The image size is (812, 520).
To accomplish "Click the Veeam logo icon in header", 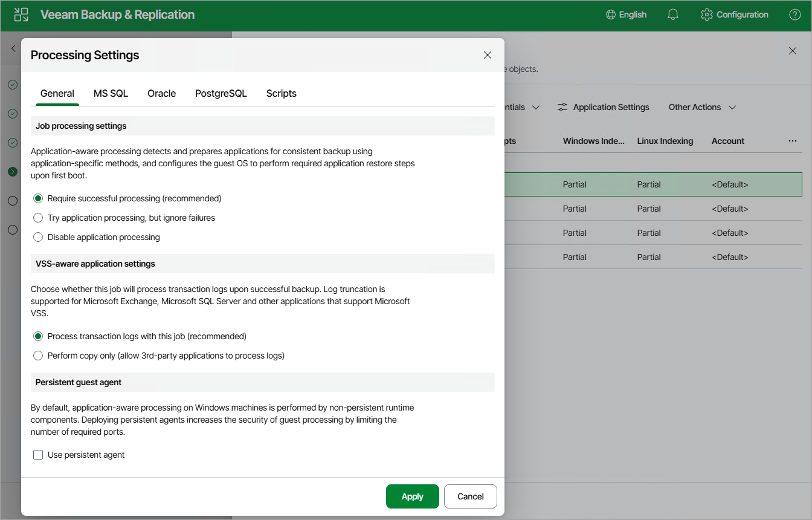I will coord(21,15).
